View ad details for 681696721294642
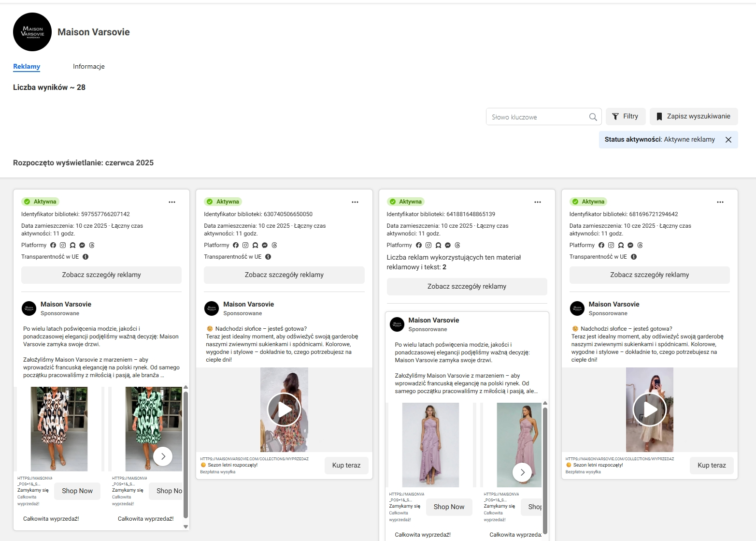Image resolution: width=756 pixels, height=541 pixels. tap(650, 275)
